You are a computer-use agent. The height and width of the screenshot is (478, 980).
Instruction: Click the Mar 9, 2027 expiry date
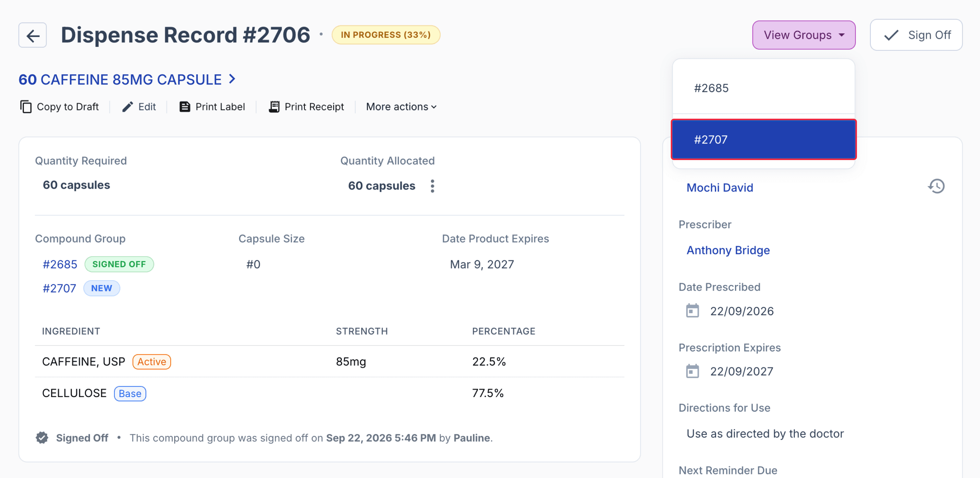pos(482,264)
